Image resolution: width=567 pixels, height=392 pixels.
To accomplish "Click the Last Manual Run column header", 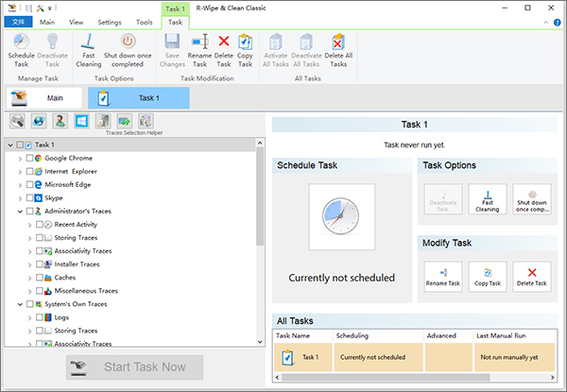I will coord(514,335).
